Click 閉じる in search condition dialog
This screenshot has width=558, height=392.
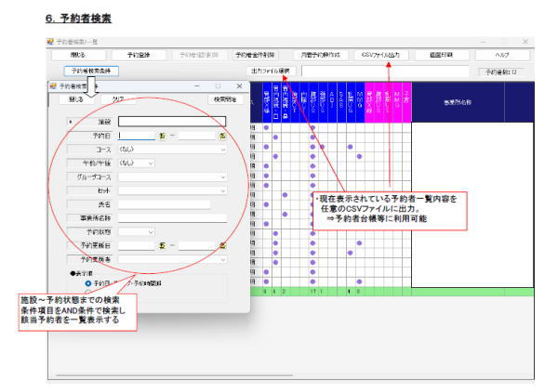76,99
